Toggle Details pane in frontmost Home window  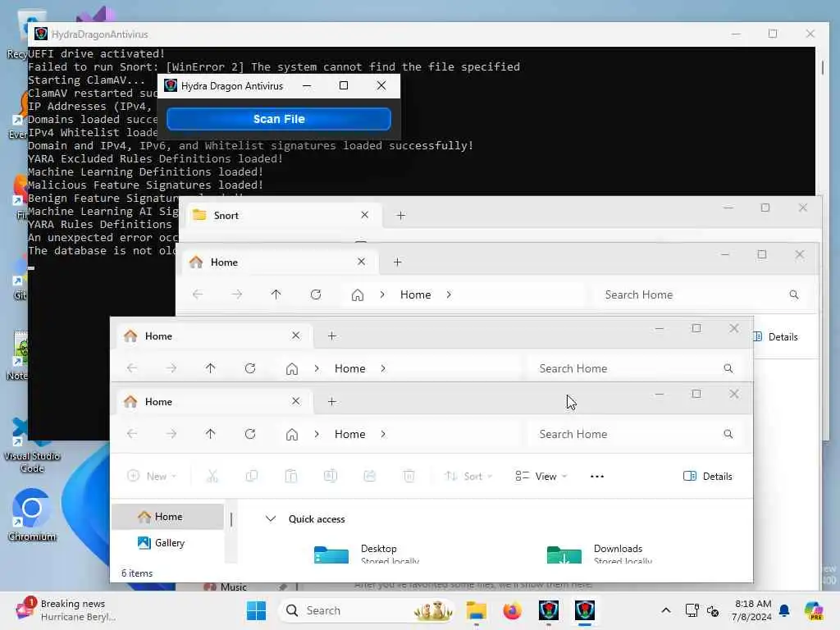click(707, 477)
